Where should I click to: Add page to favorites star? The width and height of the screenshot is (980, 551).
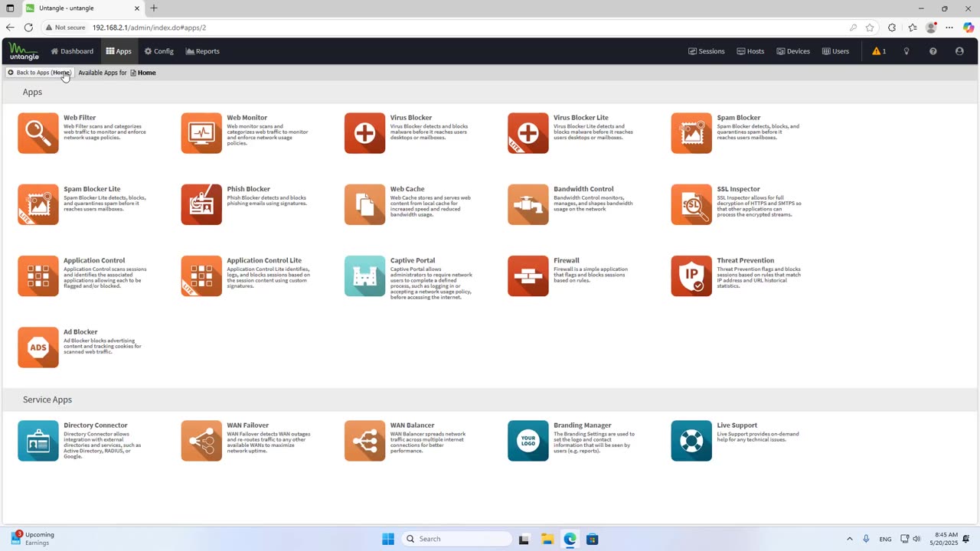[870, 28]
